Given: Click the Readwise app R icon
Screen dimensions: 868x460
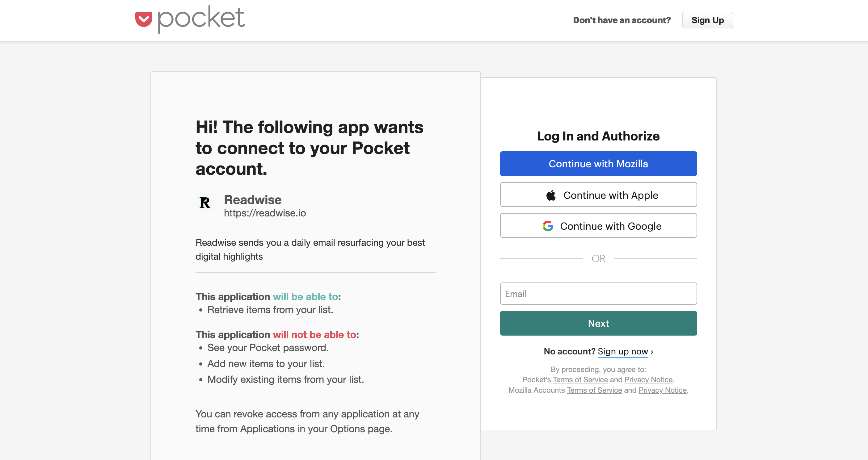Looking at the screenshot, I should (204, 203).
